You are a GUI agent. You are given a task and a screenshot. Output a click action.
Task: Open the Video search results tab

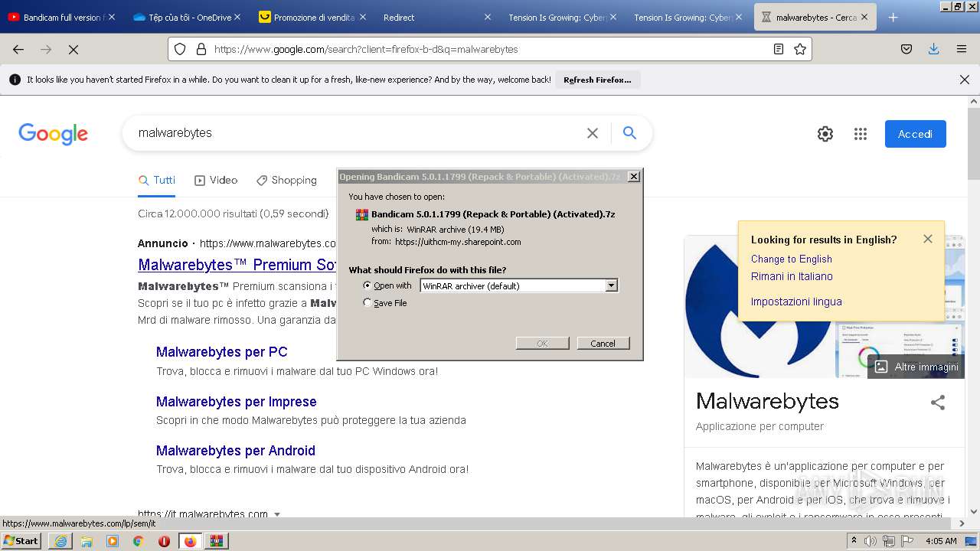(216, 180)
